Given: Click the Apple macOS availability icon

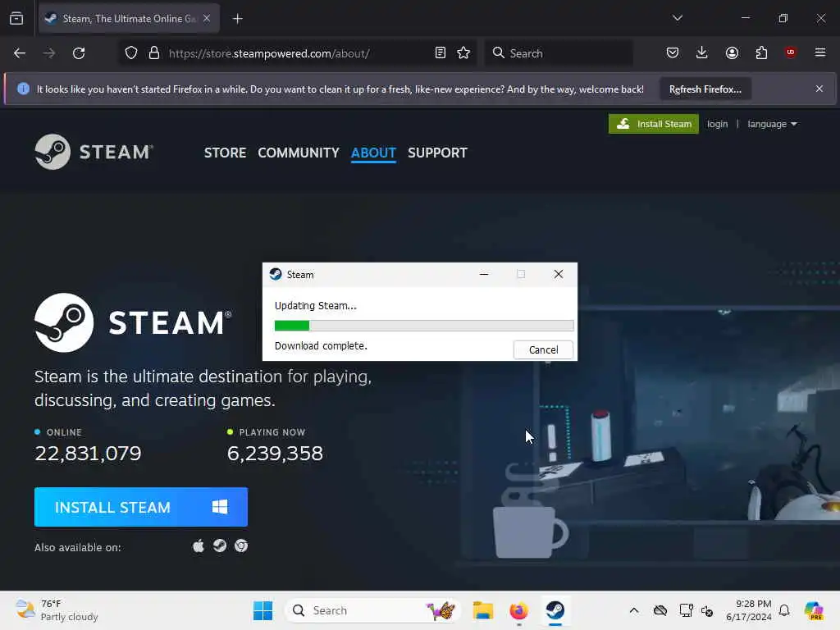Looking at the screenshot, I should [x=199, y=546].
